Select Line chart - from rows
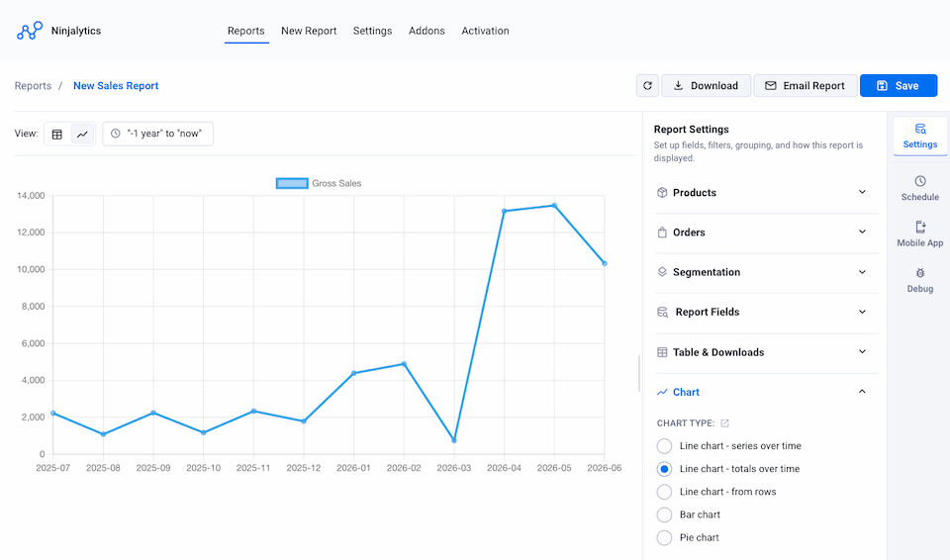 (x=664, y=492)
